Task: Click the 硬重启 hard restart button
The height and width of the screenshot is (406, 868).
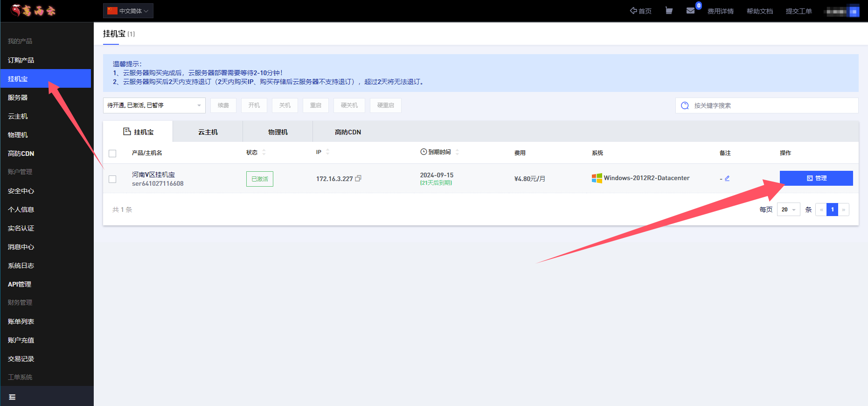Action: click(386, 105)
